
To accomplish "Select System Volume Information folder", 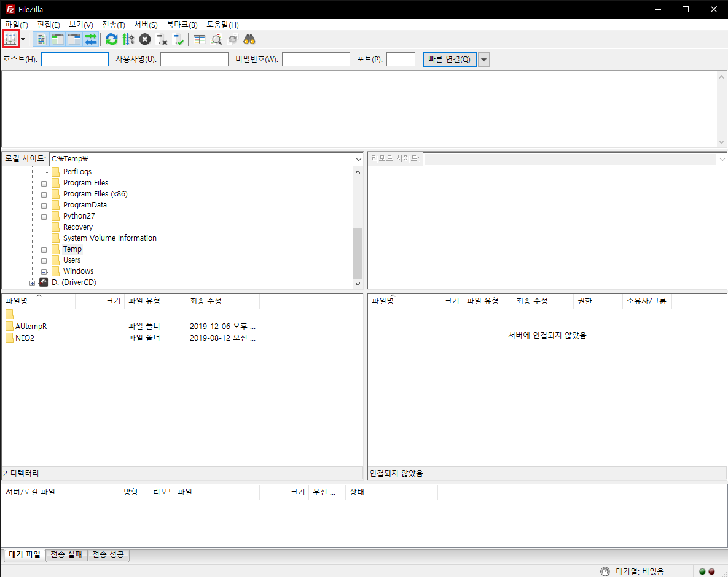I will [x=109, y=238].
